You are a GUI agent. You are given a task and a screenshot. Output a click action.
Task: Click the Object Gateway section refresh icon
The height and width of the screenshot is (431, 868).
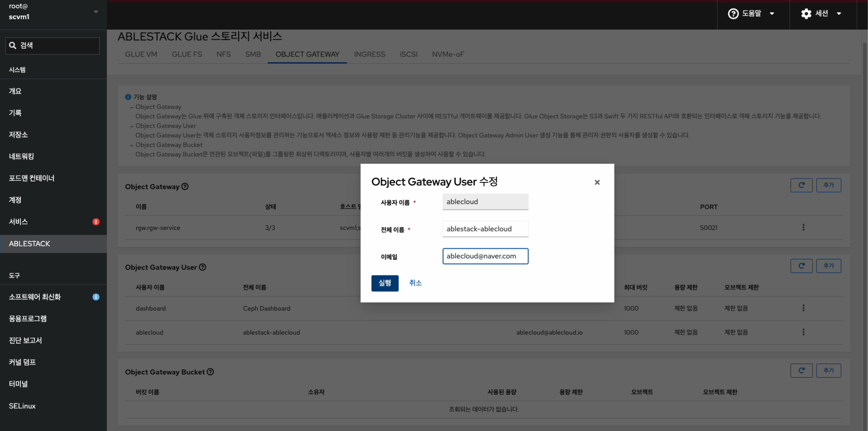801,185
